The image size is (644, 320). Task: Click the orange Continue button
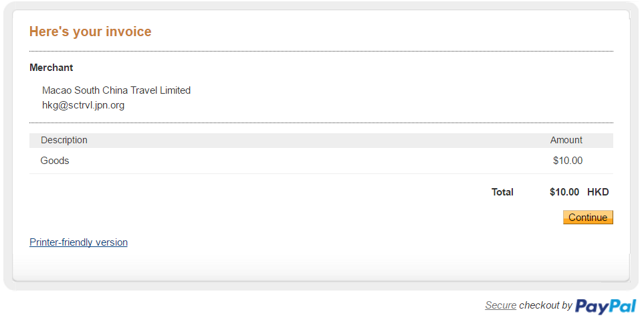[588, 217]
